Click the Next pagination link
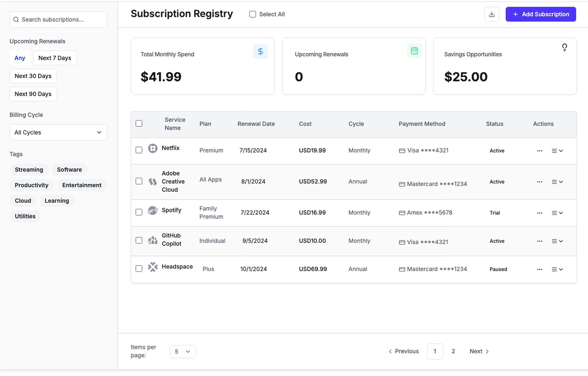 click(479, 351)
